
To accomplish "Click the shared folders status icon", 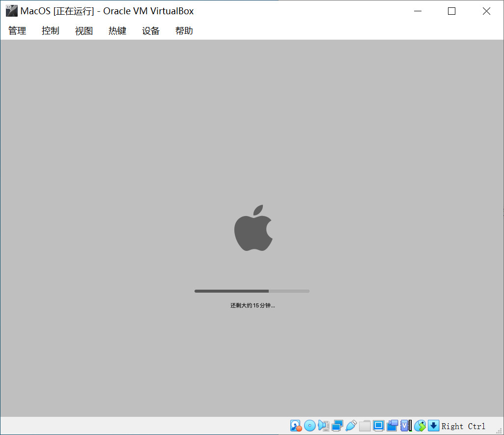I will (x=365, y=426).
